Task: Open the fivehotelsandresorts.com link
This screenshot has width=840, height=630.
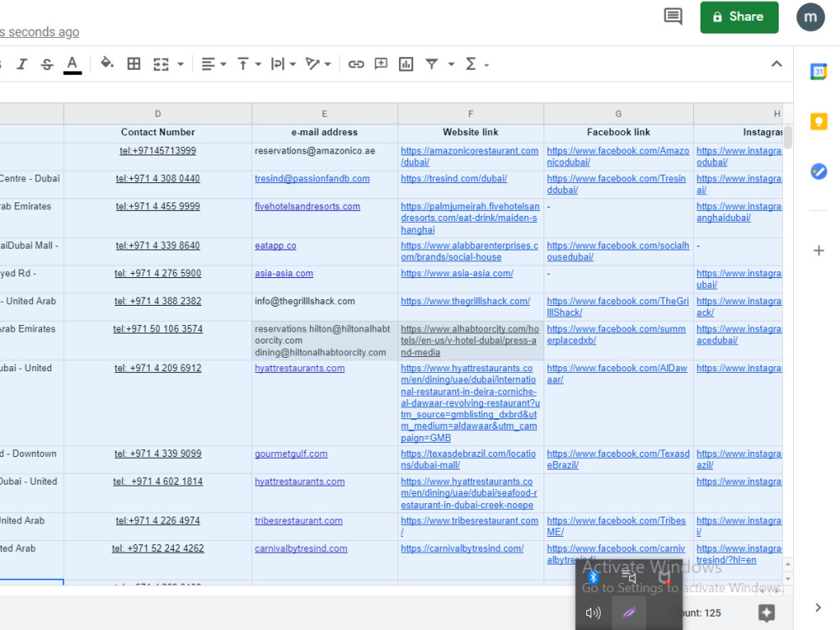Action: point(307,207)
